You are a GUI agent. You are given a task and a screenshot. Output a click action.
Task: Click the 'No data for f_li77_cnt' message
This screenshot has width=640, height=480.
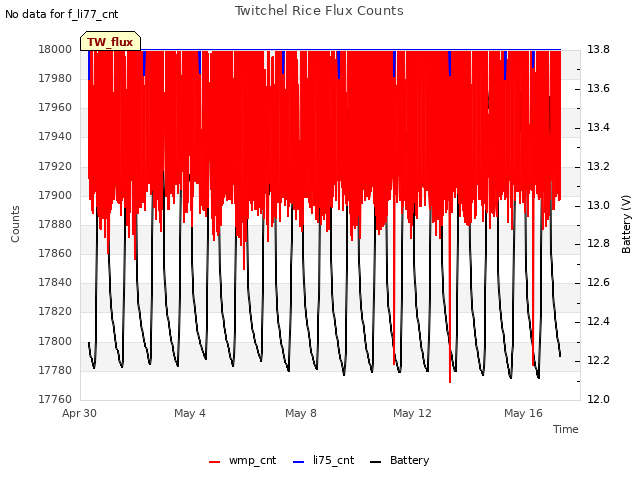(x=62, y=15)
